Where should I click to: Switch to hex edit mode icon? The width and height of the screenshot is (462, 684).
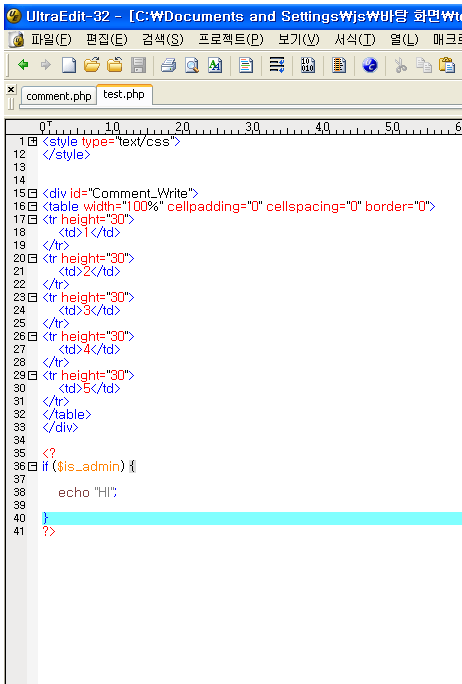(x=308, y=65)
